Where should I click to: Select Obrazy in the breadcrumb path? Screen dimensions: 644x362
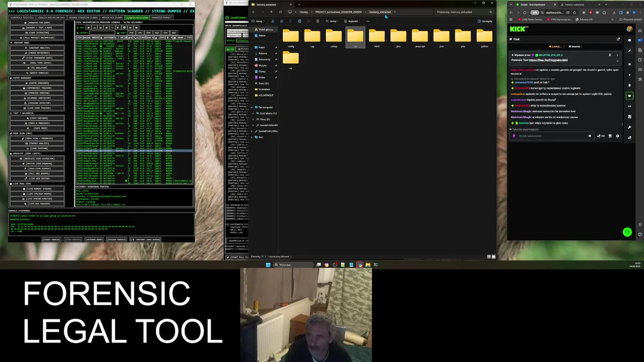pos(303,12)
